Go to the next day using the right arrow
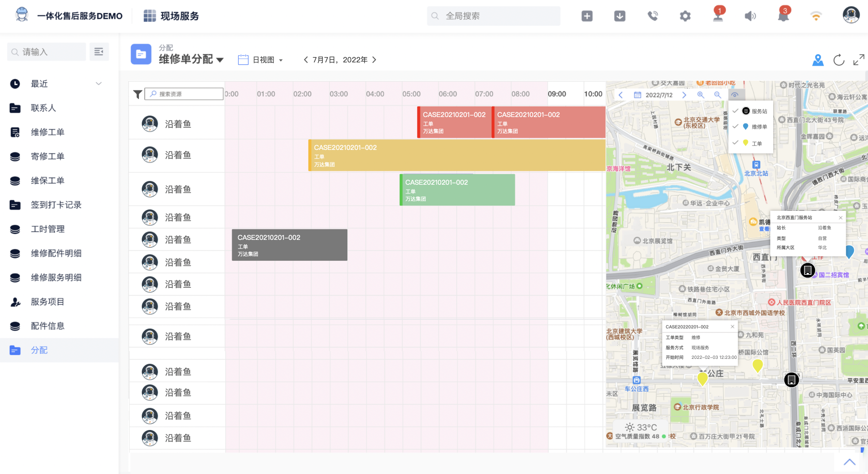 (x=374, y=59)
